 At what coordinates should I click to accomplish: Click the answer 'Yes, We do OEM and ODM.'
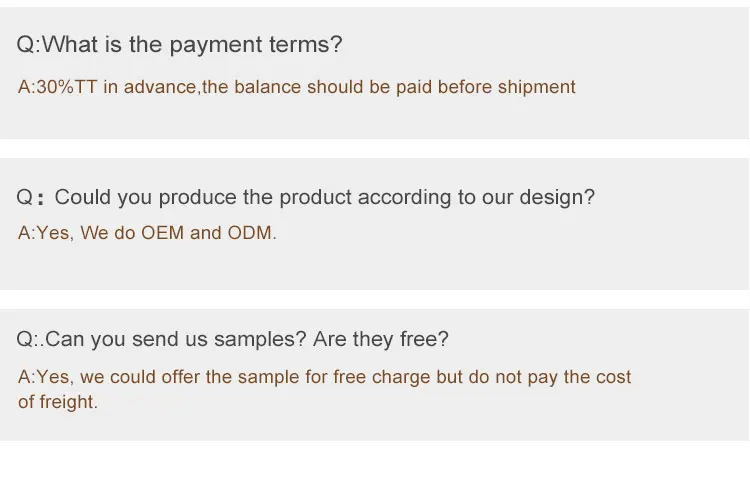(147, 233)
